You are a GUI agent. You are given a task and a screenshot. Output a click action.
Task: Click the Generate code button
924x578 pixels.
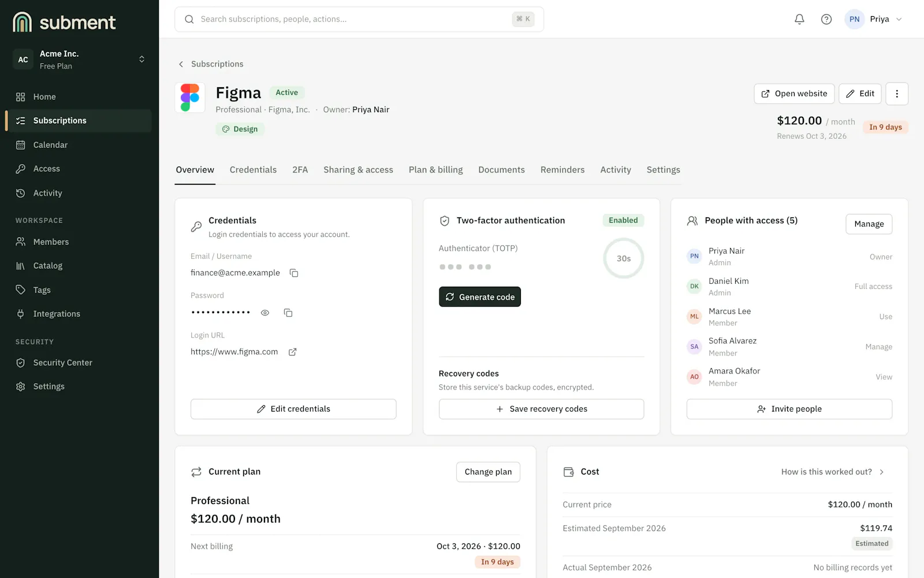click(480, 297)
